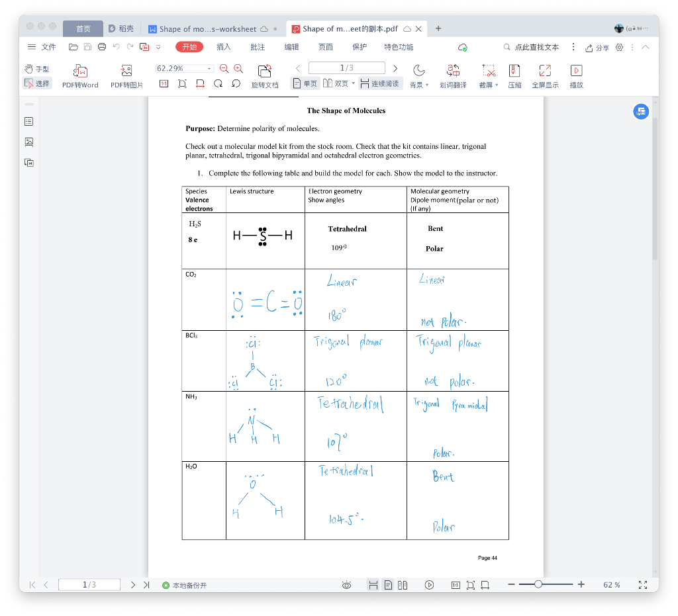
Task: Open the 特色功能 ribbon tab
Action: click(x=399, y=47)
